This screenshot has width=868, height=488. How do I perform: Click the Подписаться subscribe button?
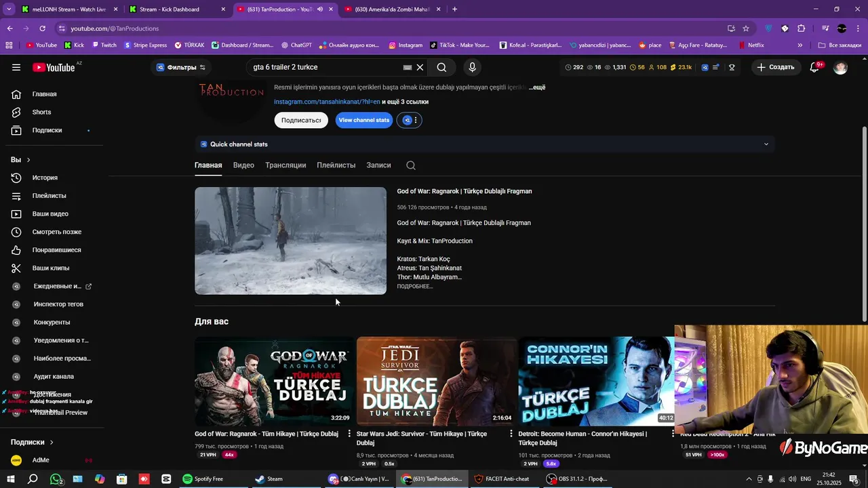coord(301,120)
